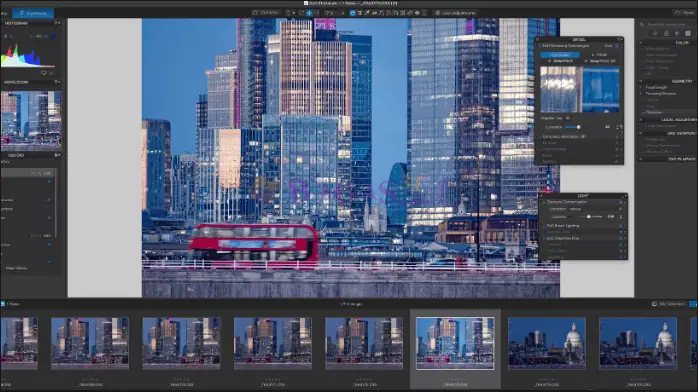The image size is (698, 392).
Task: Expand the DxO Smart Lighting section
Action: coord(544,226)
